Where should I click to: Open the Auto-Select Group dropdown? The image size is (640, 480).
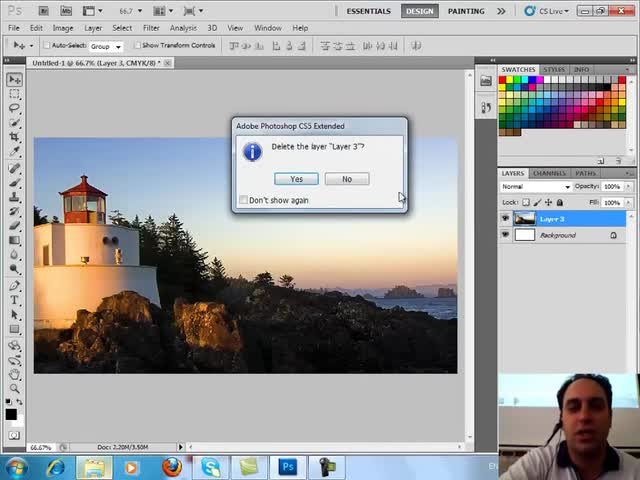point(106,47)
